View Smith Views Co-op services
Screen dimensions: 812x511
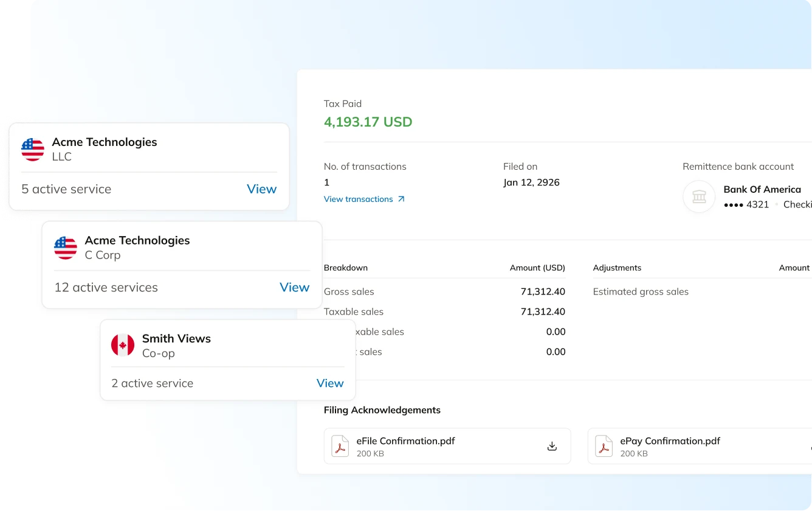pyautogui.click(x=330, y=383)
